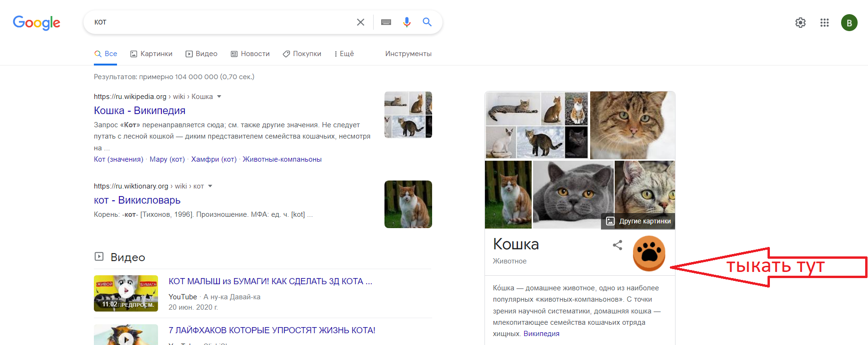Clear the search query with the X icon
The image size is (868, 345).
[360, 22]
